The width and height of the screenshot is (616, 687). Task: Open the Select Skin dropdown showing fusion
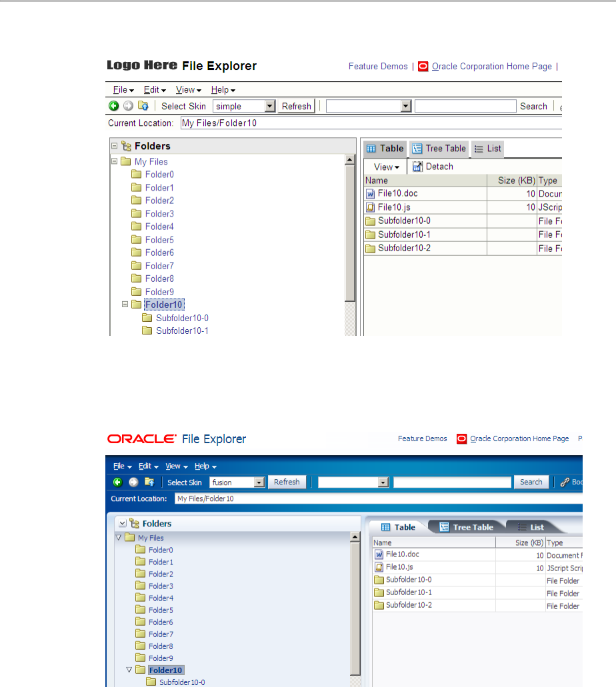click(259, 482)
